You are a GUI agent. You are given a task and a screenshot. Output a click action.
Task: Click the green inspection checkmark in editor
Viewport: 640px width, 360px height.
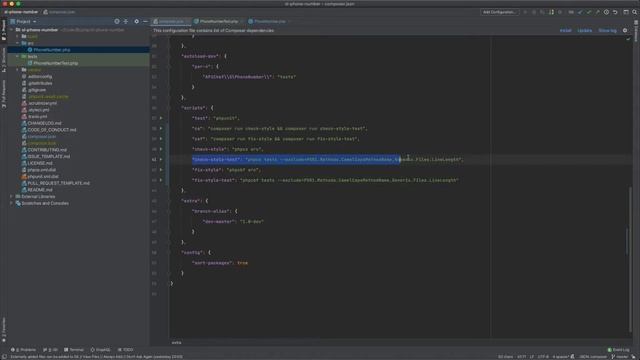click(628, 39)
